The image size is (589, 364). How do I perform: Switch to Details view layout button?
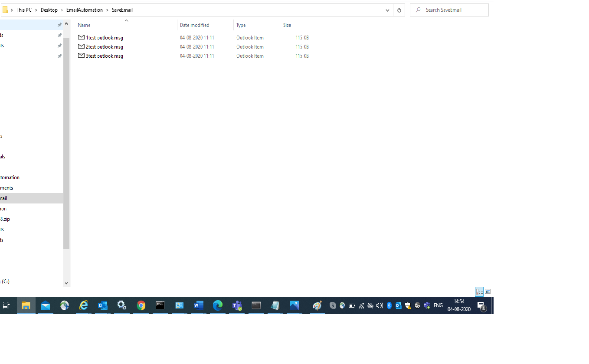(x=479, y=292)
